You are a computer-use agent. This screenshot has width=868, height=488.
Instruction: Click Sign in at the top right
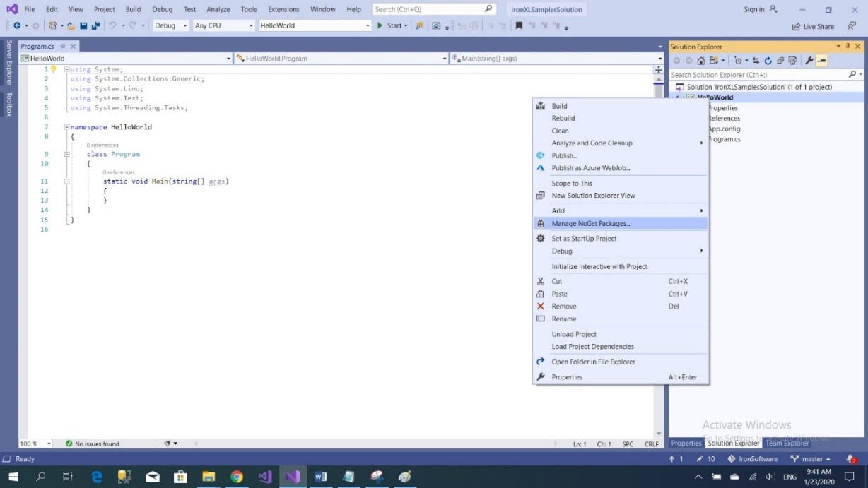pyautogui.click(x=754, y=9)
